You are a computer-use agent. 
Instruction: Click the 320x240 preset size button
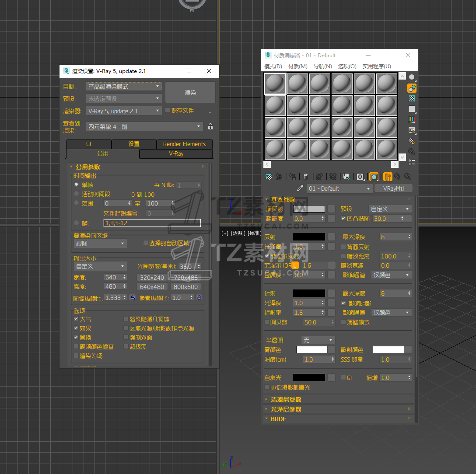tap(152, 278)
